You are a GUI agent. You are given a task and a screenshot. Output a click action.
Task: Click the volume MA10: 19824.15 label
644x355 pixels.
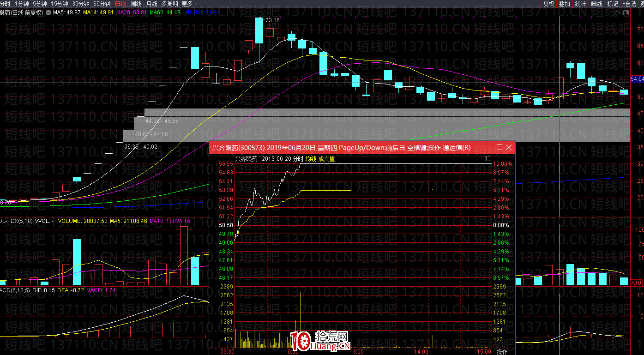tap(169, 221)
